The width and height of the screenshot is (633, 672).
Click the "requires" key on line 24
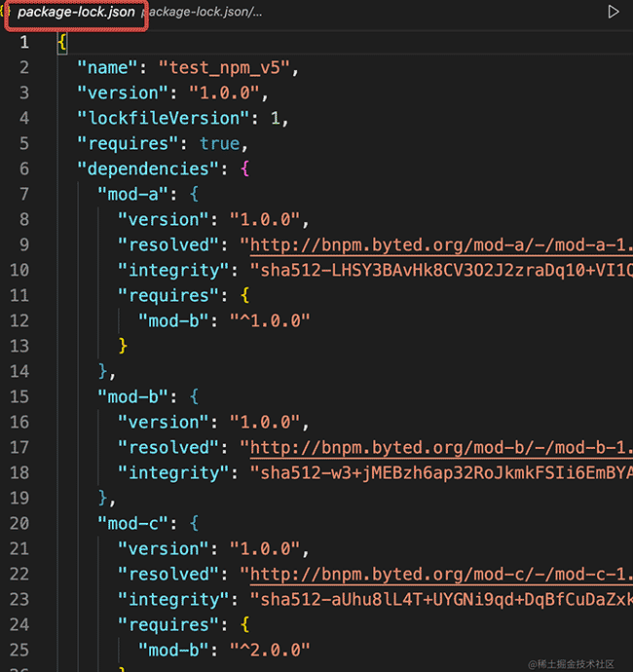[168, 625]
